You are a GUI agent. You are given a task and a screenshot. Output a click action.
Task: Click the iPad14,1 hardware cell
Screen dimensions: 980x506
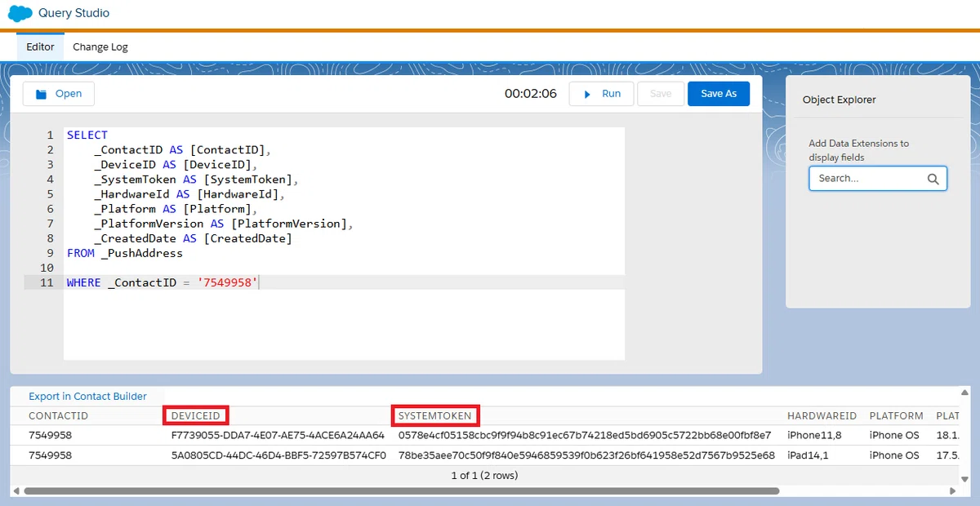coord(808,455)
